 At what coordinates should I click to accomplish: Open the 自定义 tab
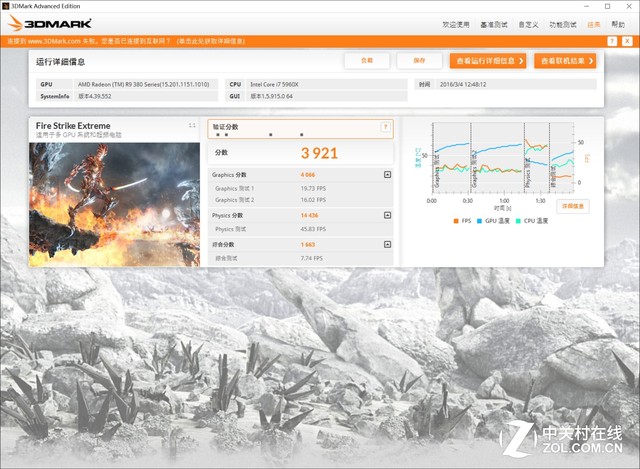pyautogui.click(x=530, y=23)
